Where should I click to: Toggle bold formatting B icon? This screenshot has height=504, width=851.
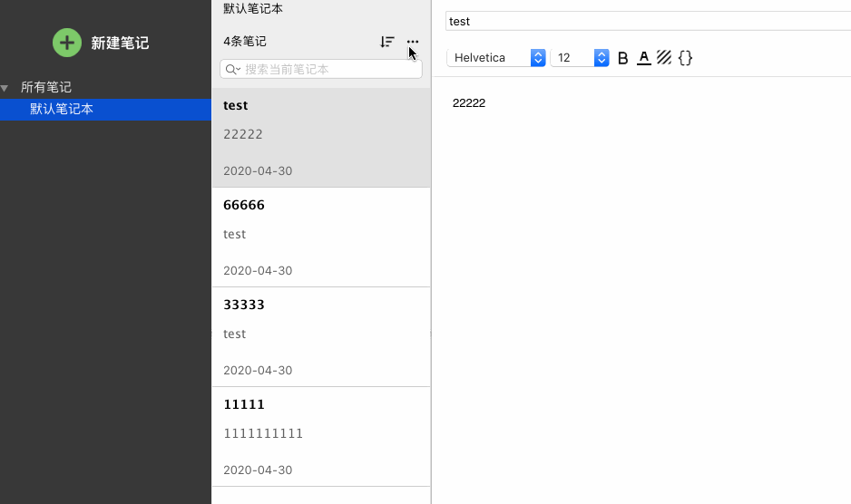coord(623,58)
